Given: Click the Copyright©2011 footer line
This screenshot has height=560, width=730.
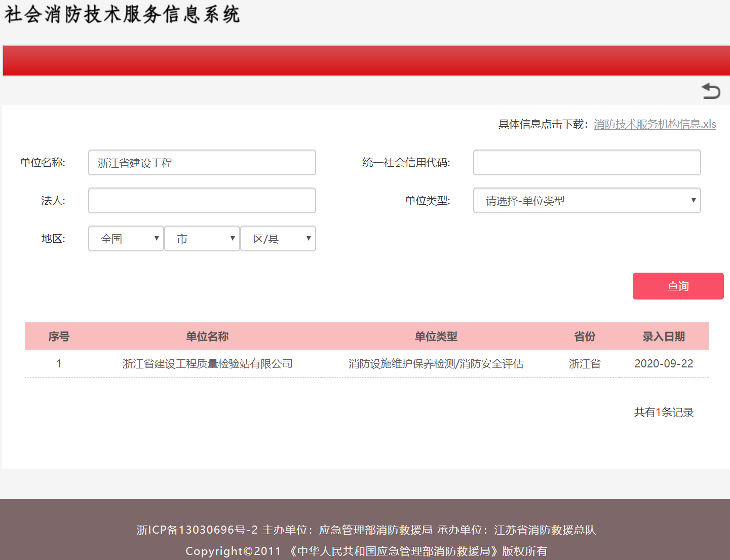Looking at the screenshot, I should [366, 551].
